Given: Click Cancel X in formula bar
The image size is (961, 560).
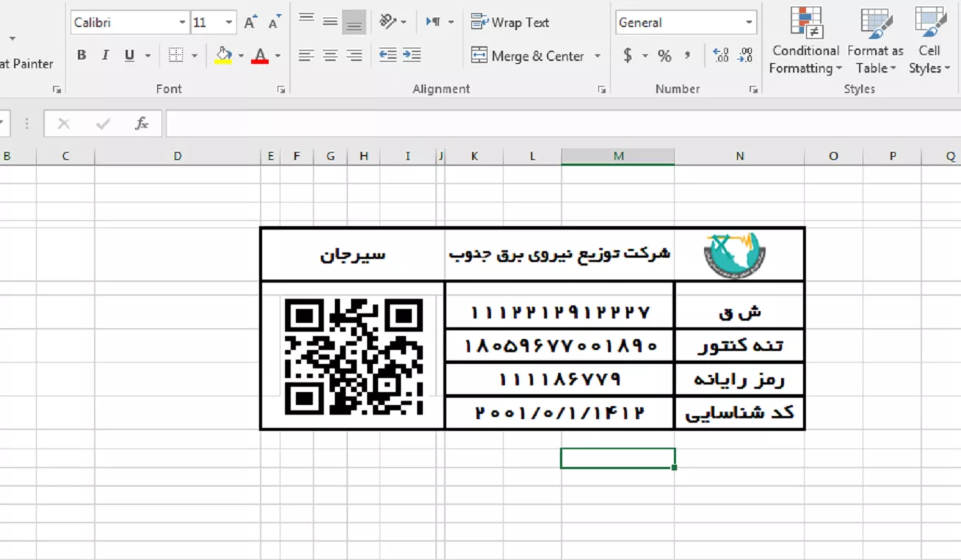Looking at the screenshot, I should coord(64,124).
